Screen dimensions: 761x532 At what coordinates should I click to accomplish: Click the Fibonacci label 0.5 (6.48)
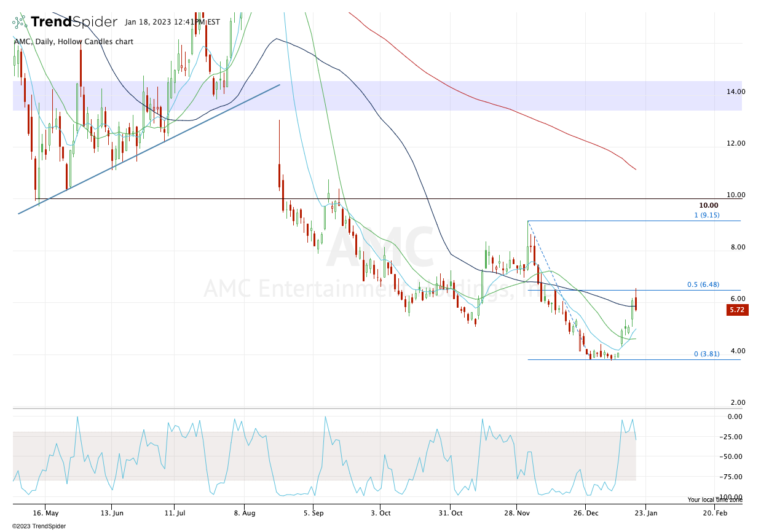(703, 284)
